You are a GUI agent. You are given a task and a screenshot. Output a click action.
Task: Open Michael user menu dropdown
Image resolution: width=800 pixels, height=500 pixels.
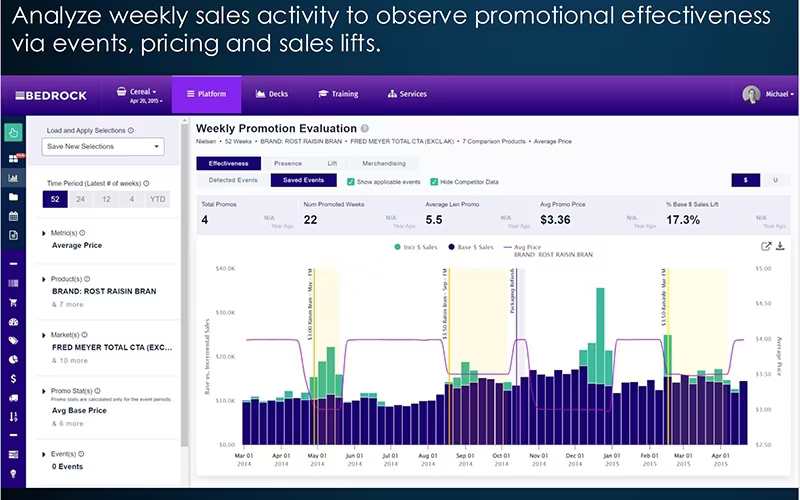click(x=779, y=94)
